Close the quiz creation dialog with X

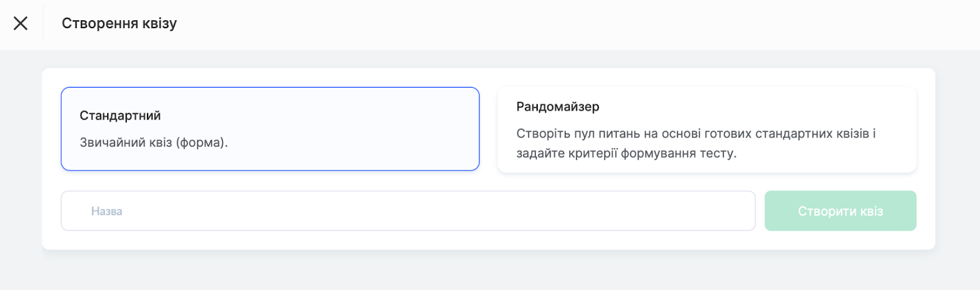coord(21,23)
